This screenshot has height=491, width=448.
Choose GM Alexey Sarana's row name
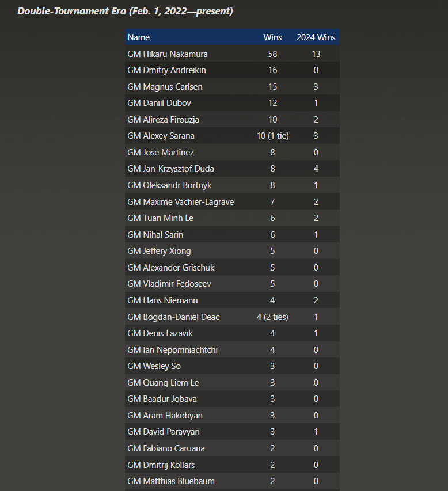point(161,136)
